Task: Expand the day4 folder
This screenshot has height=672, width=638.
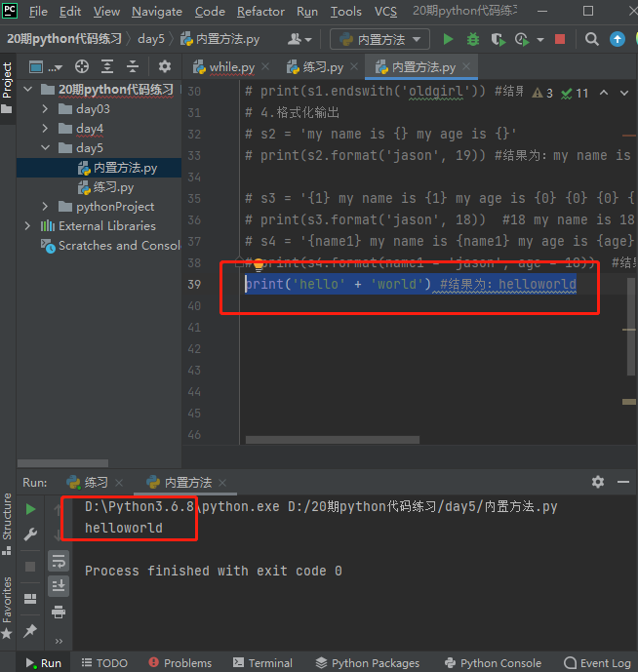Action: coord(45,128)
